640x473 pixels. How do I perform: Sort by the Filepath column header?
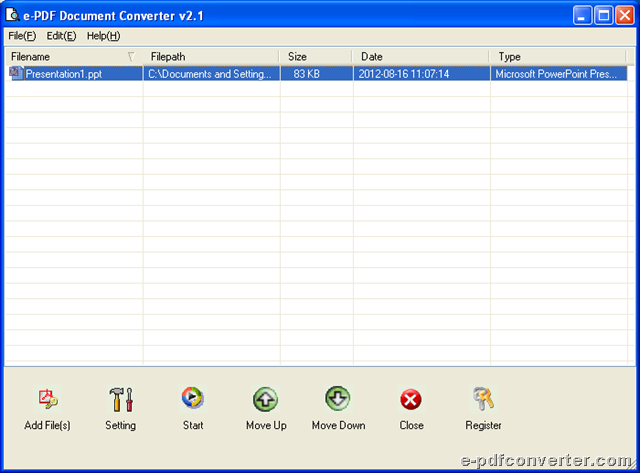pyautogui.click(x=211, y=57)
